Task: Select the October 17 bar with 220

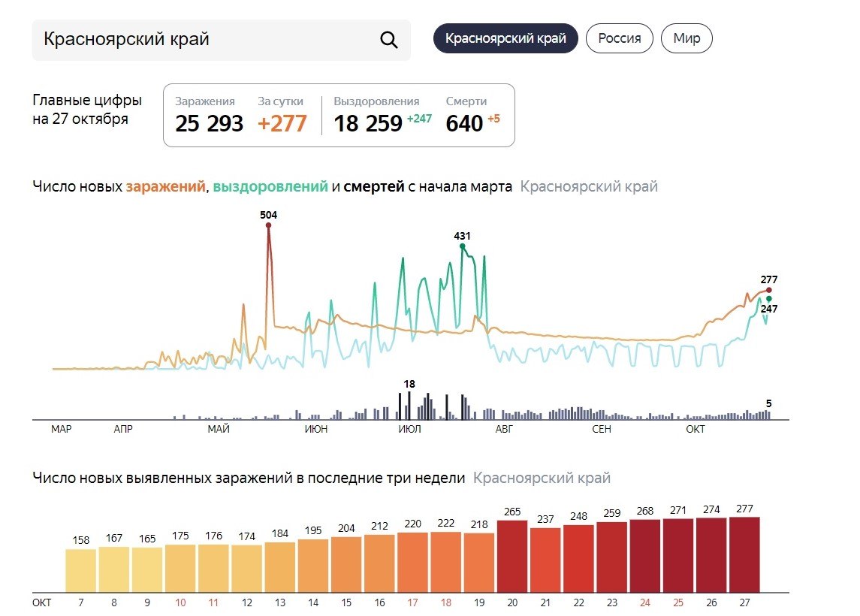Action: [412, 562]
